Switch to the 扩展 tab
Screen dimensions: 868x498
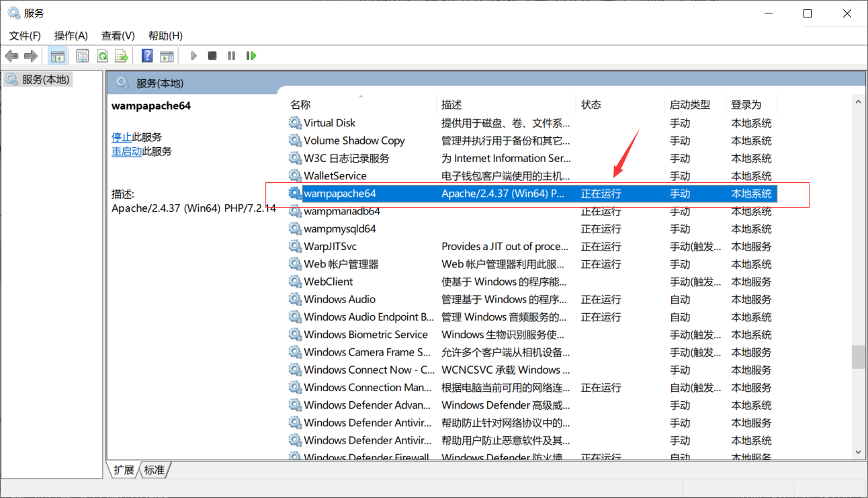[x=124, y=470]
